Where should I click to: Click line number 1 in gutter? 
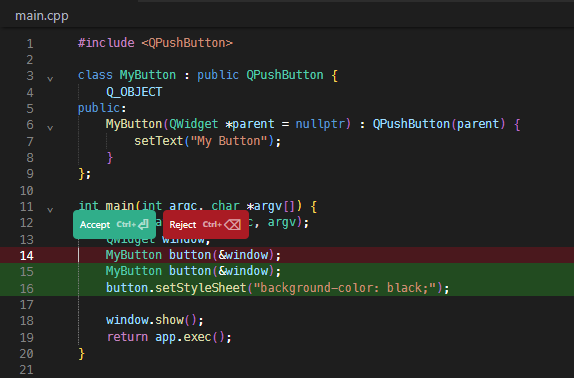(30, 44)
